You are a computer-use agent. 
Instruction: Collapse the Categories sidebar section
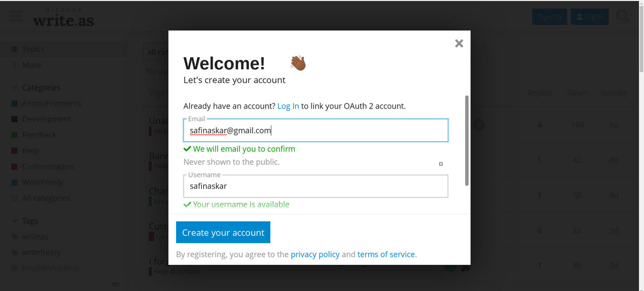click(x=15, y=87)
